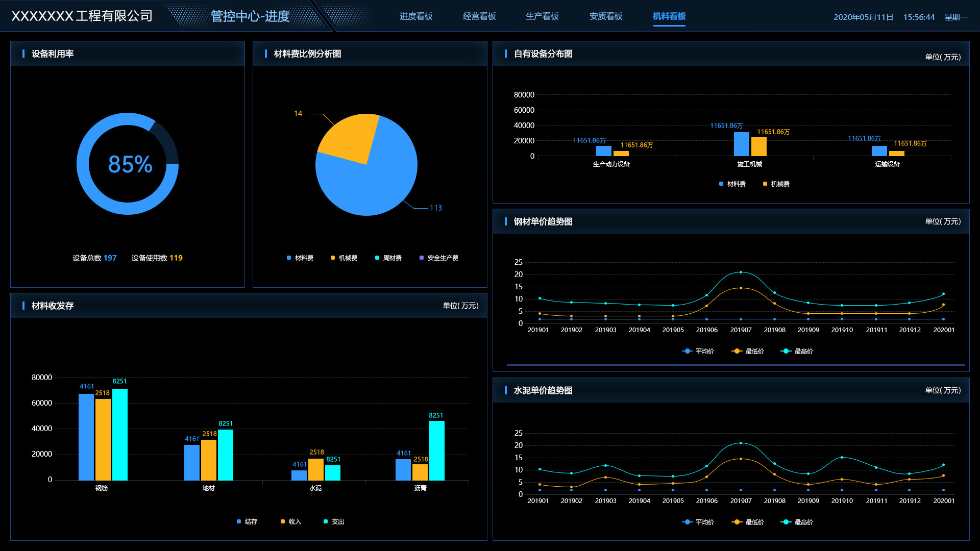Toggle 安全生产费 legend item
Screen dimensions: 980x551
439,258
